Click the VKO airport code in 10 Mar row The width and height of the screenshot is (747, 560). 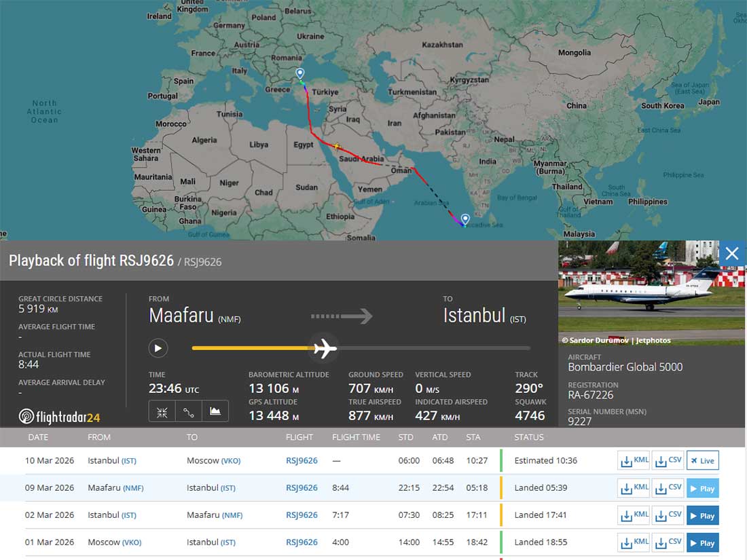coord(230,461)
